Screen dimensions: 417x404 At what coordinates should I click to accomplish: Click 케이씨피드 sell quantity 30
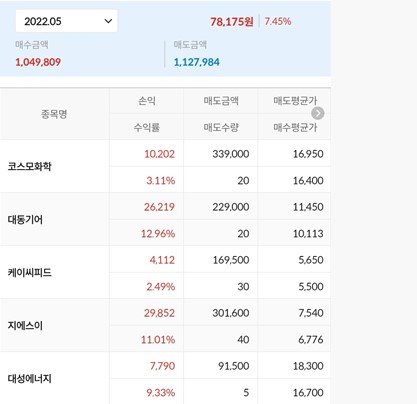click(243, 286)
